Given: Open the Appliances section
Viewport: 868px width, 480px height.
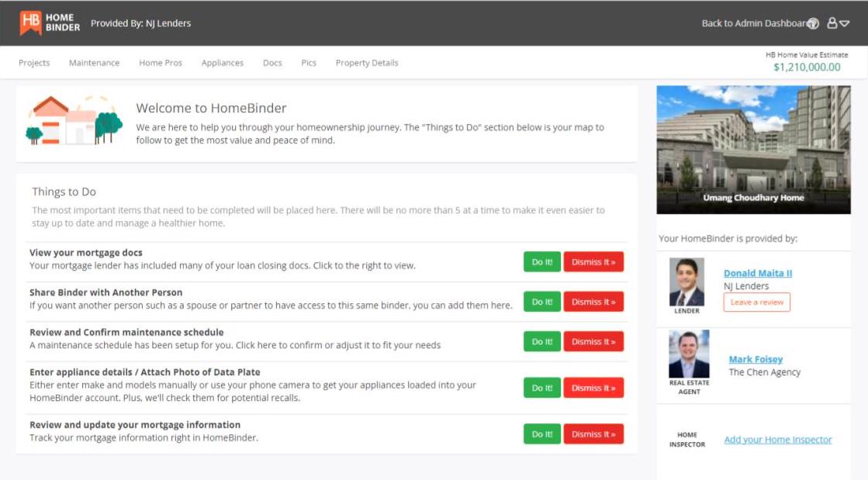Looking at the screenshot, I should pos(223,62).
